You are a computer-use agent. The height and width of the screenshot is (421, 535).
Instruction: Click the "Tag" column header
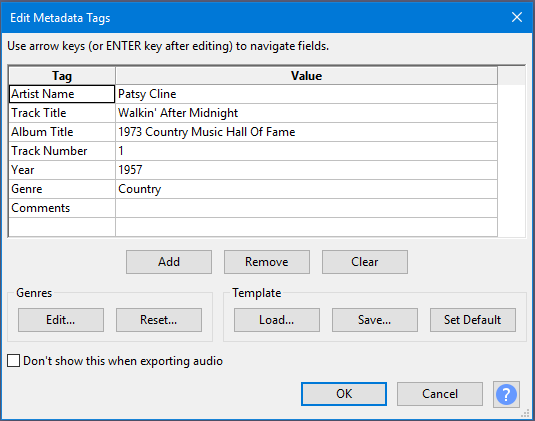pos(62,76)
